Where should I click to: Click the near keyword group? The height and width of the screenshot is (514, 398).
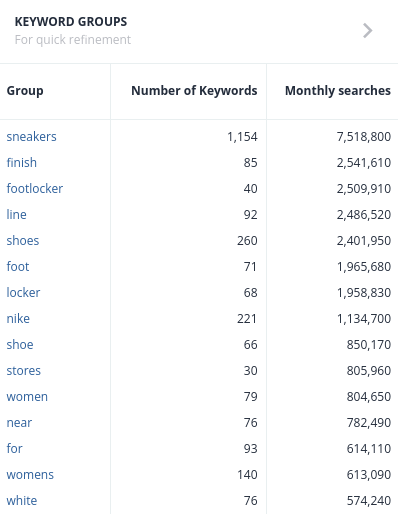coord(19,423)
